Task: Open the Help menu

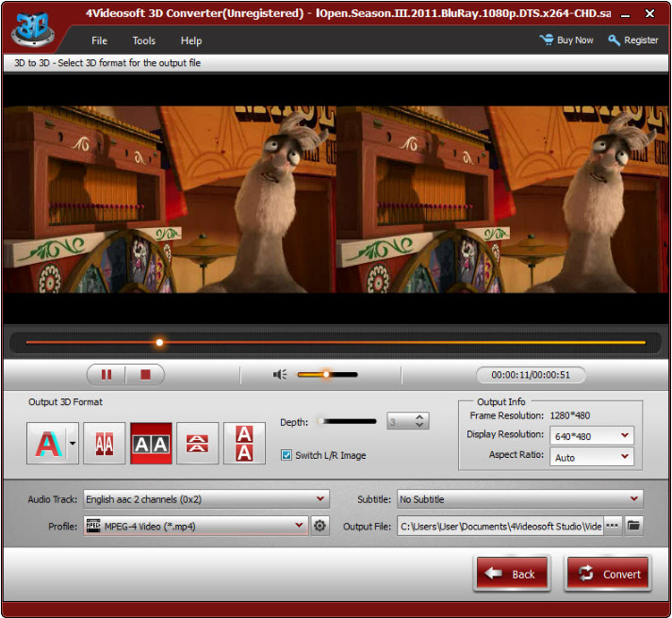Action: 191,41
